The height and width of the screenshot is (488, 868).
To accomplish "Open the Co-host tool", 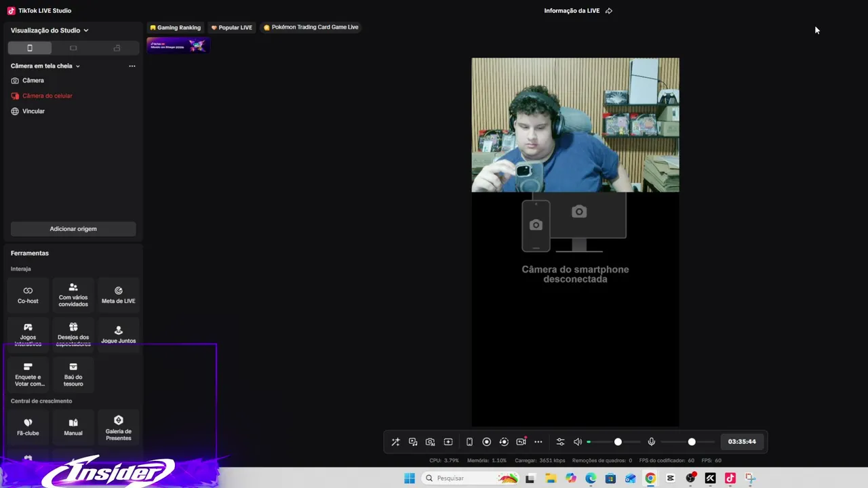I will (28, 295).
